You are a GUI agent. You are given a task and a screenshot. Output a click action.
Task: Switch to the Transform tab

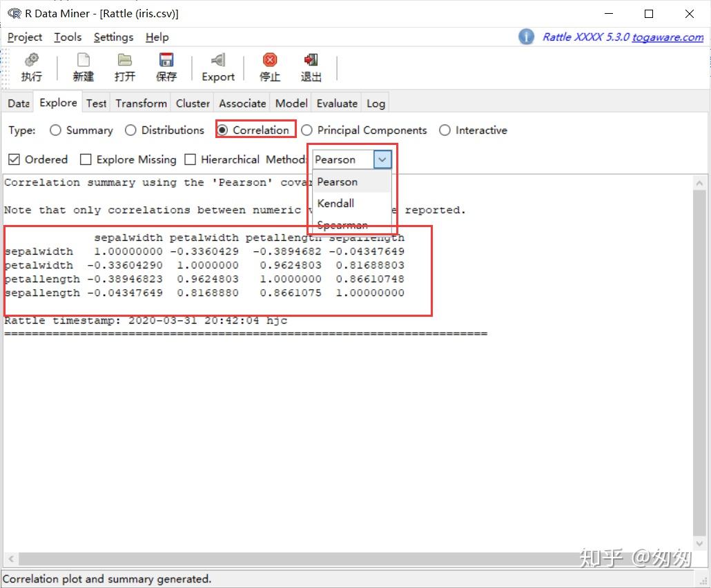point(141,104)
